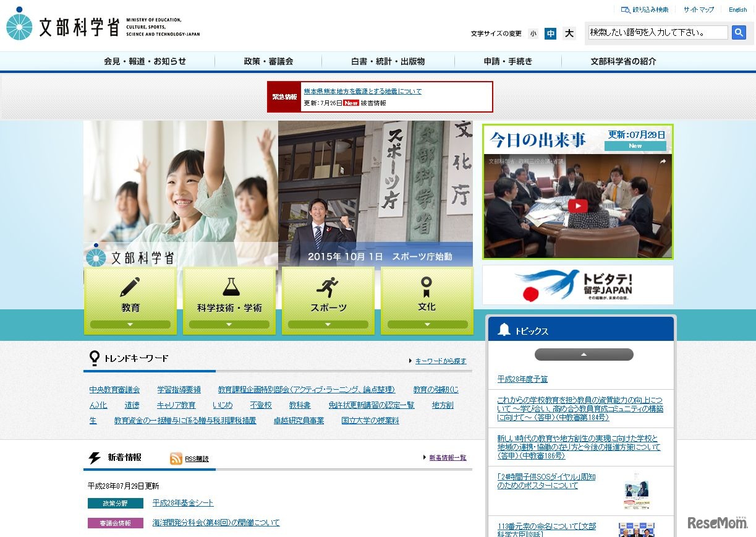Open the RSS購読 feed icon
Screen dimensions: 756x537
click(174, 458)
